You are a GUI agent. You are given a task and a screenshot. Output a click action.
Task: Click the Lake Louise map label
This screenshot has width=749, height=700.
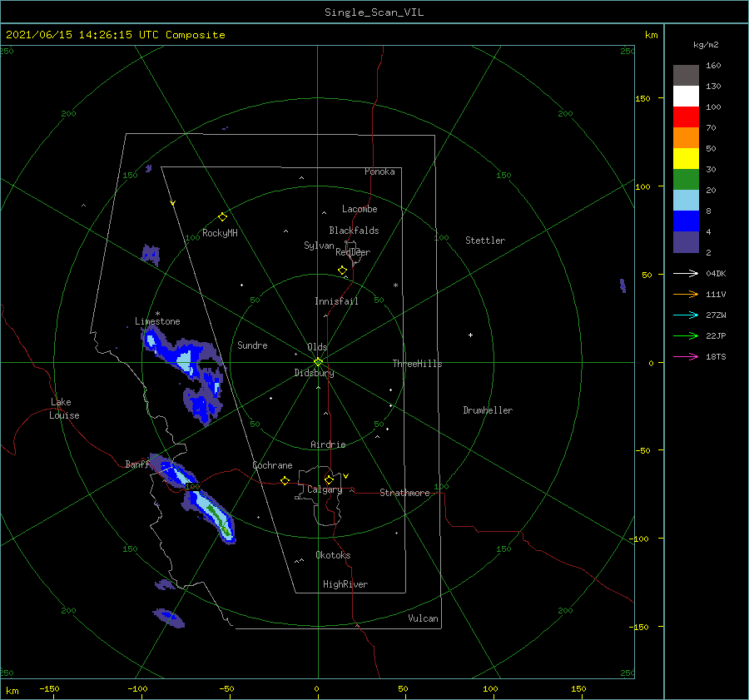point(64,409)
